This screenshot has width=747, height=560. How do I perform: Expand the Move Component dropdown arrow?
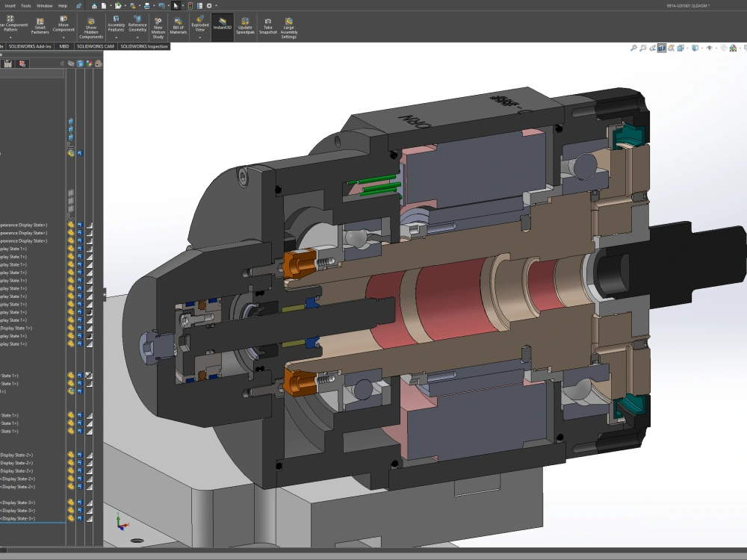tap(63, 37)
